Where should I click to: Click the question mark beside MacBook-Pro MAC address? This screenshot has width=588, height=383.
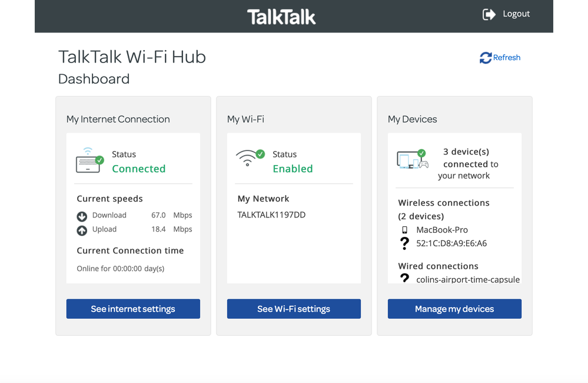click(404, 243)
